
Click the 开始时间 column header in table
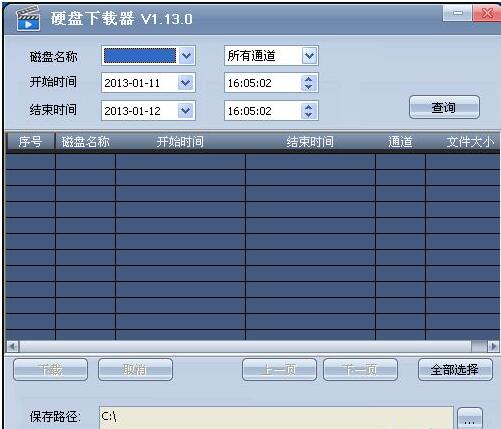[x=180, y=142]
